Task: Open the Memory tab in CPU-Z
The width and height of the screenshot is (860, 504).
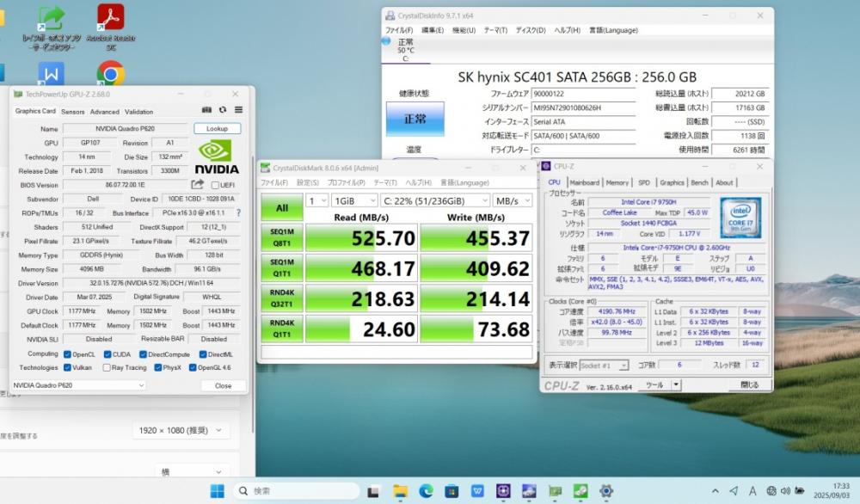Action: (x=617, y=182)
